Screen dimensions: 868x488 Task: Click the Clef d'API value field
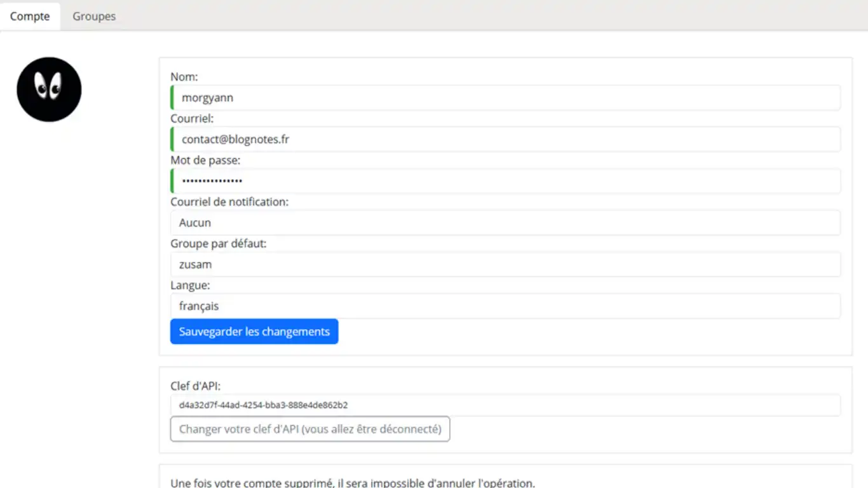(x=505, y=405)
